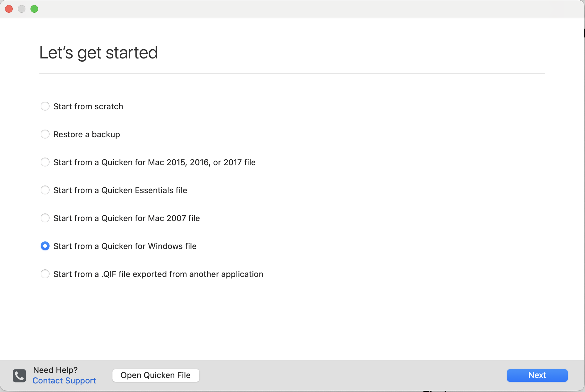Screen dimensions: 585x392
Task: Choose the 'Restore a backup' radio circle
Action: [x=45, y=134]
